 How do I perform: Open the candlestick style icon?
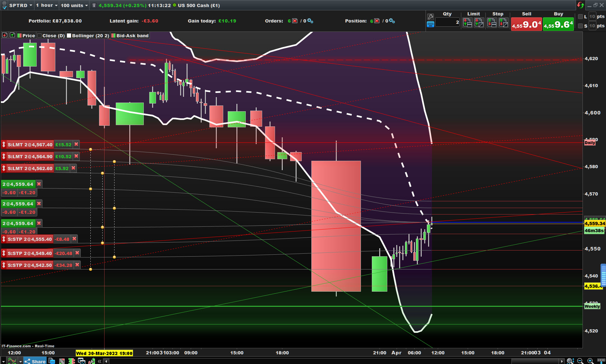(x=72, y=361)
